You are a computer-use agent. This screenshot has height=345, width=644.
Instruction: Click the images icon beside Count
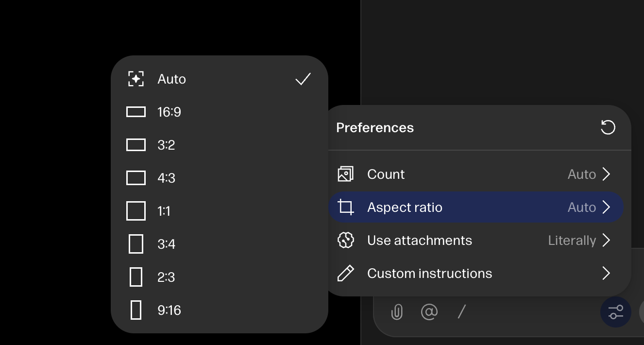346,174
